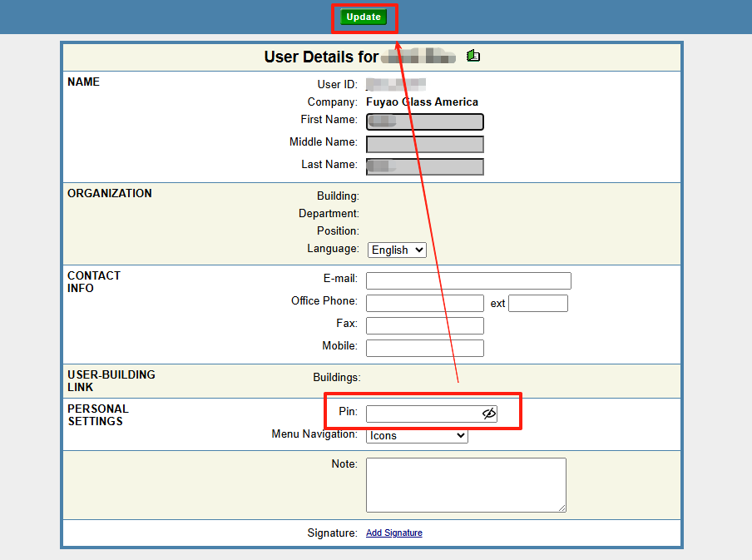
Task: Select the Fax number field
Action: 424,325
